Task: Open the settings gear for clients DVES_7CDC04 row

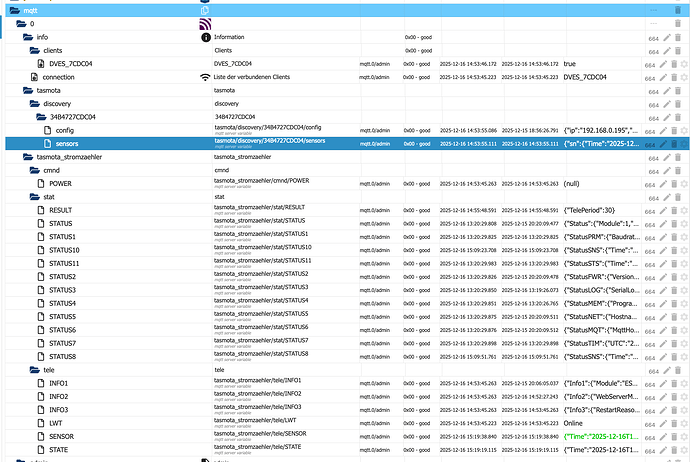Action: point(685,63)
